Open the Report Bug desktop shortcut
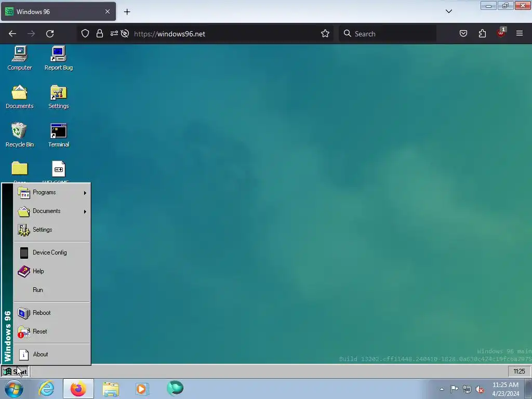 pos(58,58)
